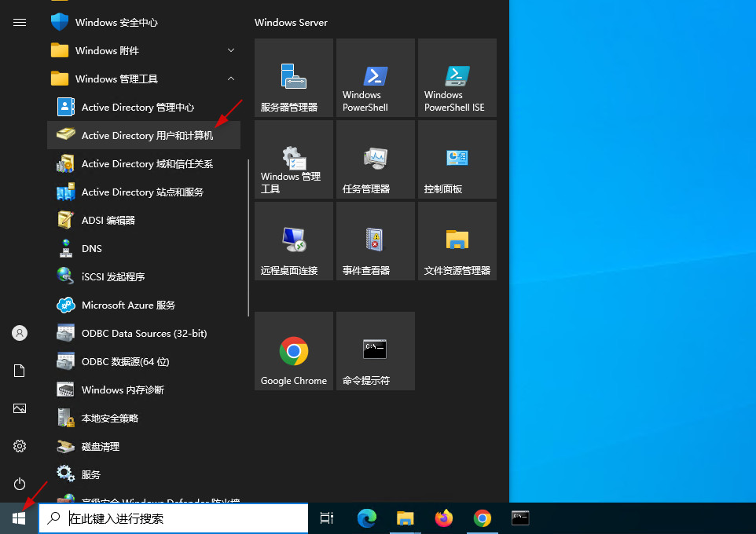Open File Explorer from the taskbar
756x534 pixels.
tap(405, 518)
